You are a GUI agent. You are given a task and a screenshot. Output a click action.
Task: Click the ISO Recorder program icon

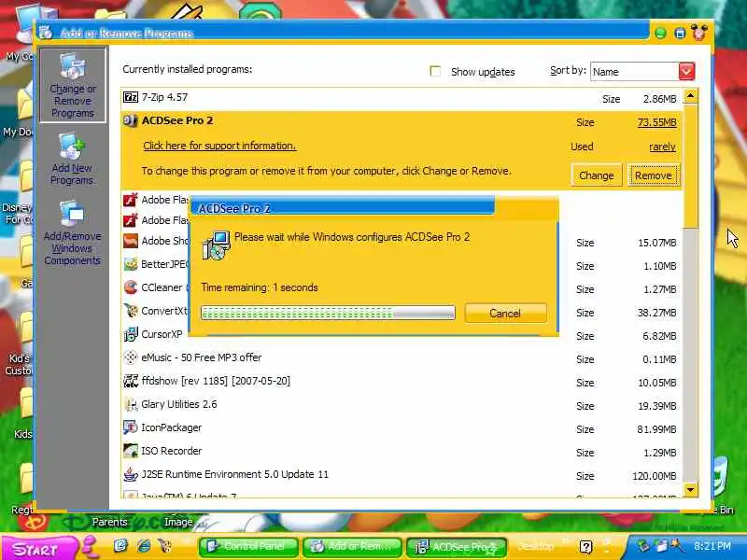coord(131,451)
